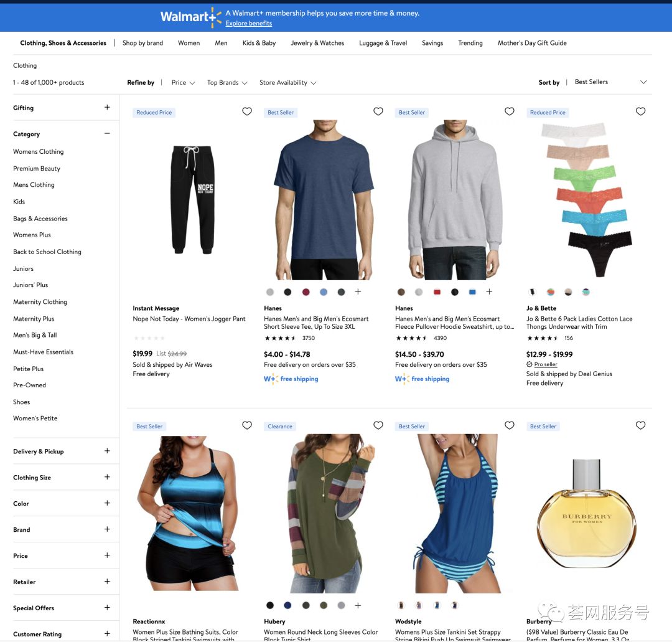Select the Mens Clothing category link

34,185
